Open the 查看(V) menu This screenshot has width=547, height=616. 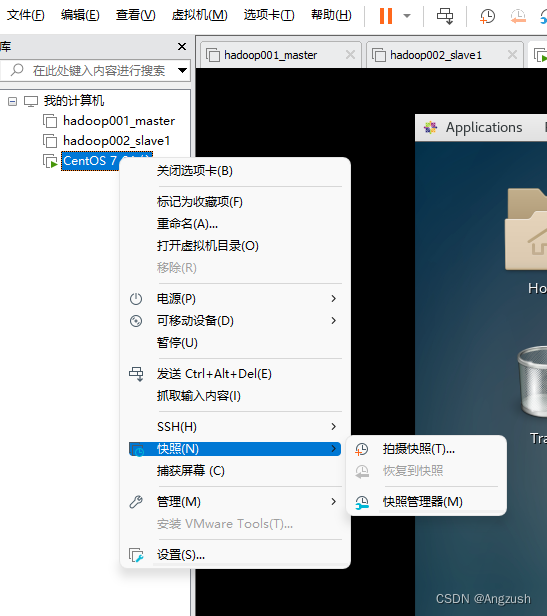[x=136, y=15]
